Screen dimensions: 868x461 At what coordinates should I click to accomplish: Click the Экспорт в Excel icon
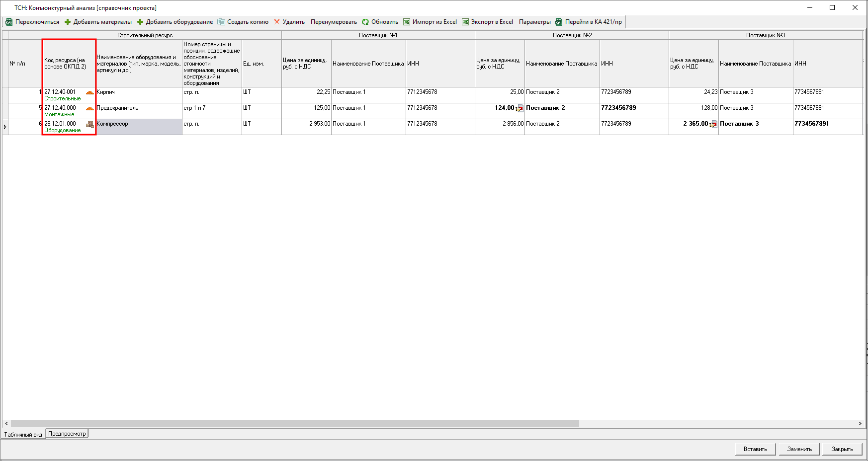coord(465,22)
